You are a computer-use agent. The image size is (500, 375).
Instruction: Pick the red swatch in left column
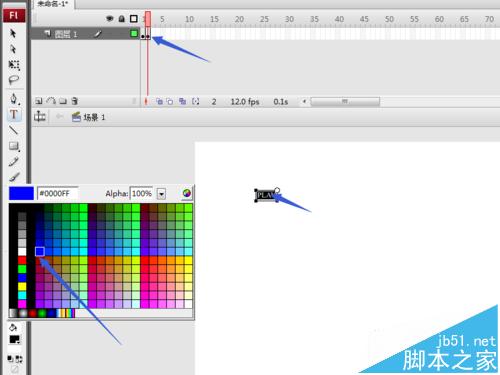[x=22, y=260]
